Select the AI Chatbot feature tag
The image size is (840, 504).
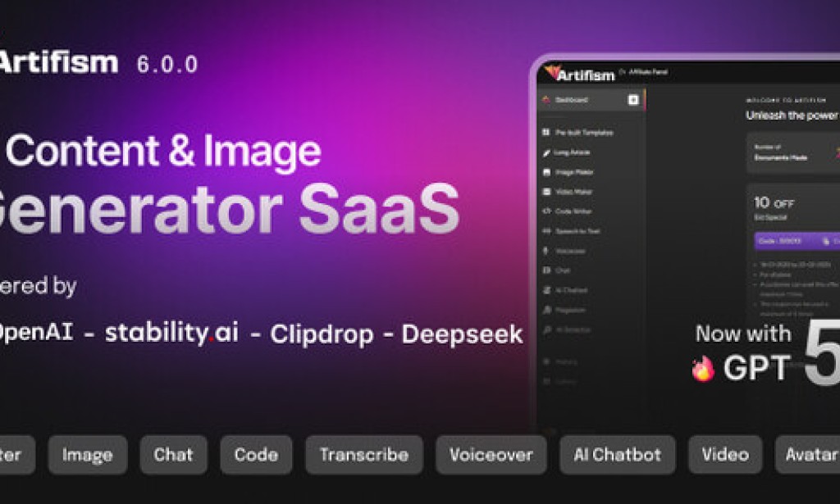click(617, 455)
